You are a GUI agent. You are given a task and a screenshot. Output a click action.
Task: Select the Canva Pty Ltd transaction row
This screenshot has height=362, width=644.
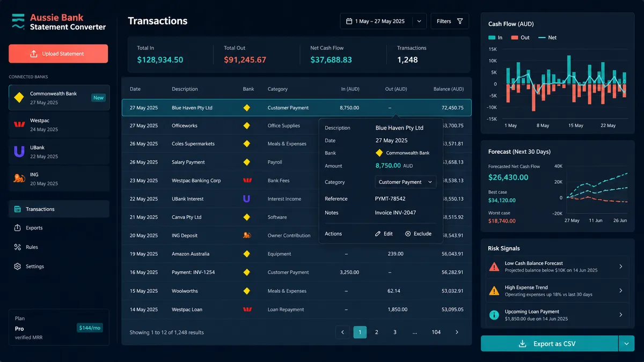click(x=297, y=217)
